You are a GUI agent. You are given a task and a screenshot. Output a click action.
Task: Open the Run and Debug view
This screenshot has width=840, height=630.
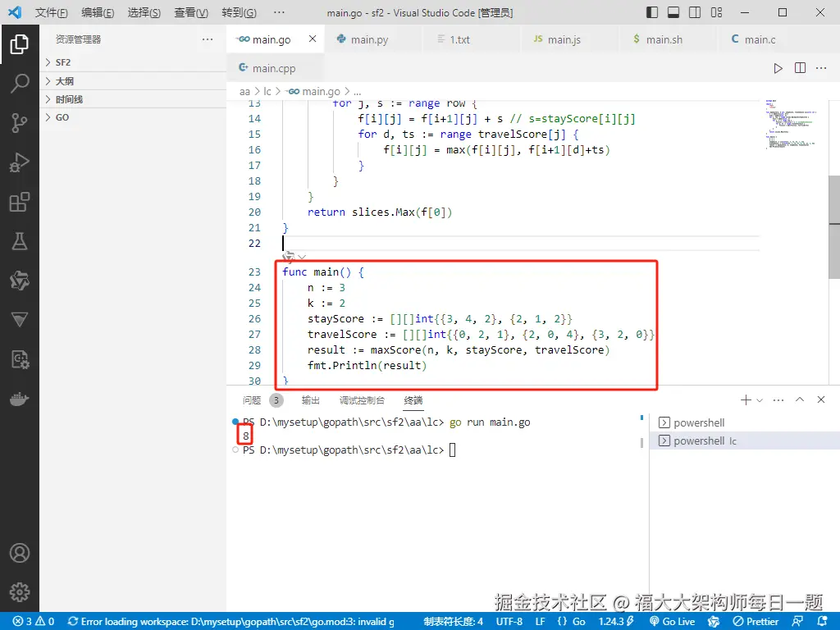pyautogui.click(x=20, y=162)
